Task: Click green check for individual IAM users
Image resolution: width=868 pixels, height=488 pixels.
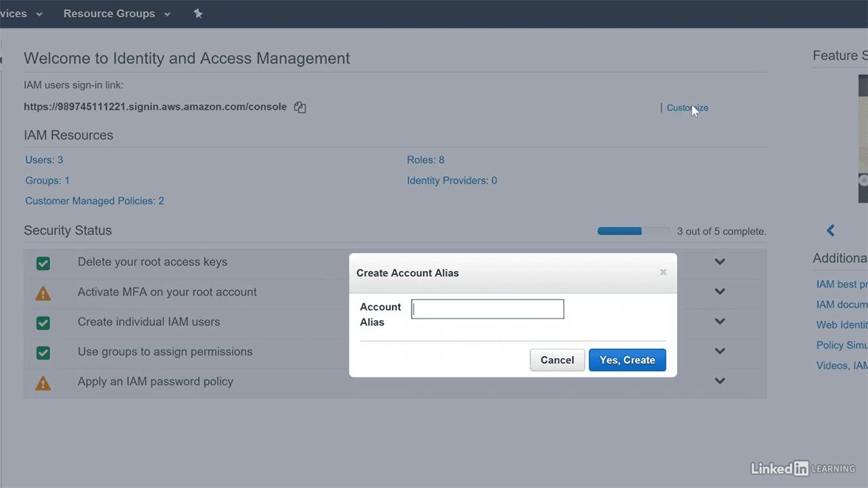Action: [x=43, y=323]
